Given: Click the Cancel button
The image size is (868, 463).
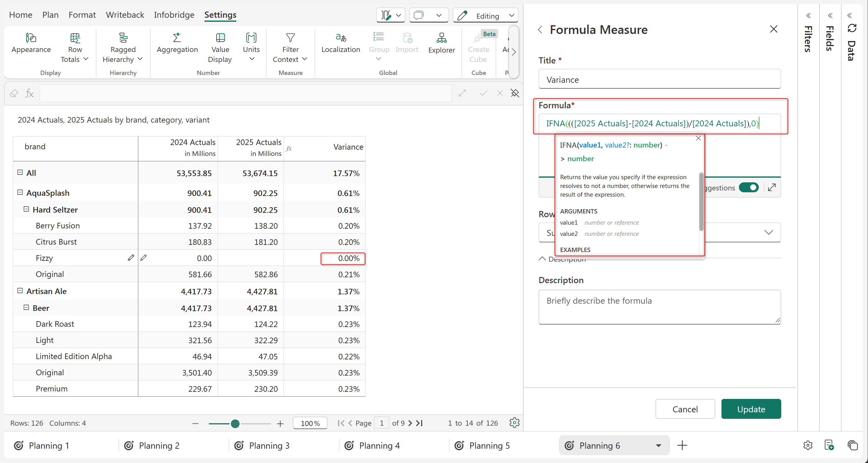Looking at the screenshot, I should [x=685, y=409].
